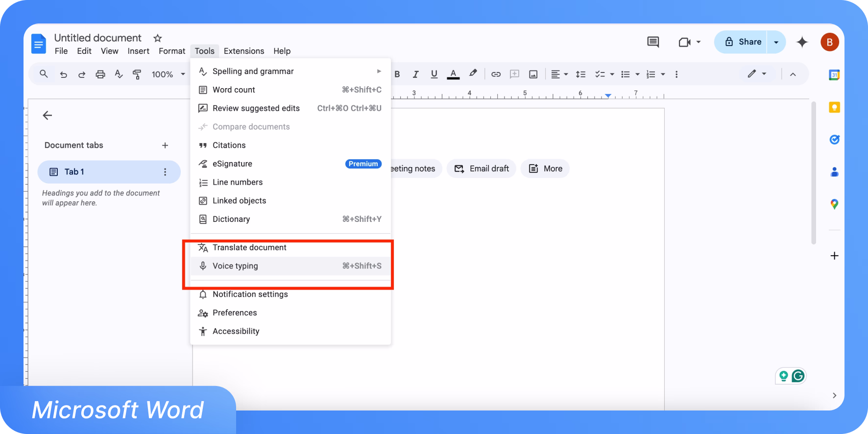Click the toolbar three-dot More options
The width and height of the screenshot is (868, 434).
(676, 74)
